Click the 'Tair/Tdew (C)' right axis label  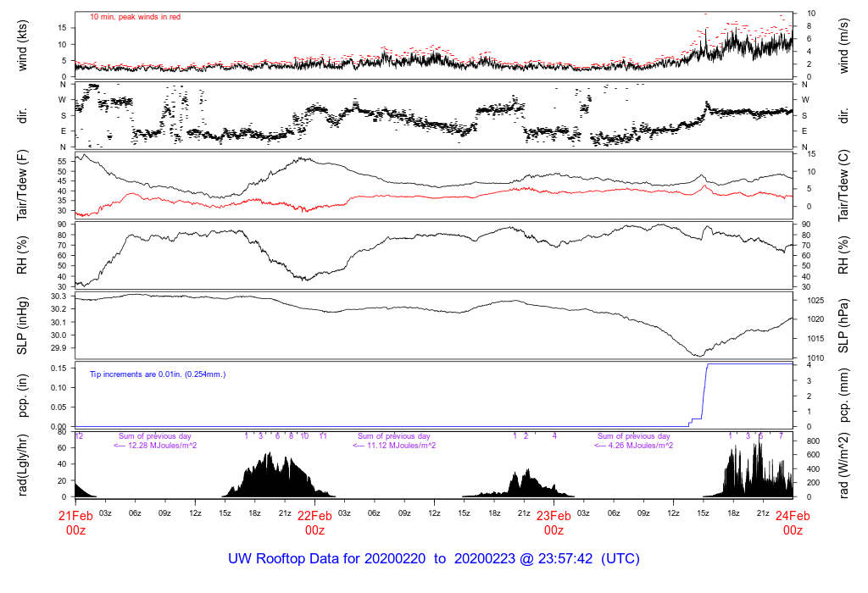(843, 185)
